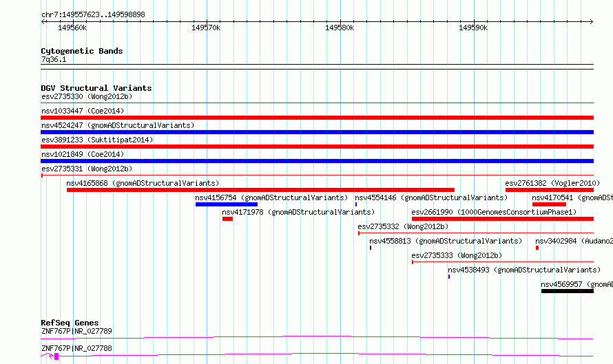Open the nsv4538493 (gnomADStructuralVariants) label
Screen dimensions: 613x364
point(524,270)
